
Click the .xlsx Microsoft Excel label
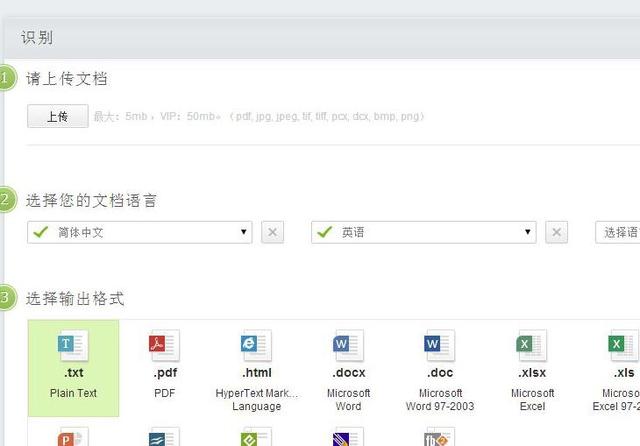pyautogui.click(x=532, y=399)
